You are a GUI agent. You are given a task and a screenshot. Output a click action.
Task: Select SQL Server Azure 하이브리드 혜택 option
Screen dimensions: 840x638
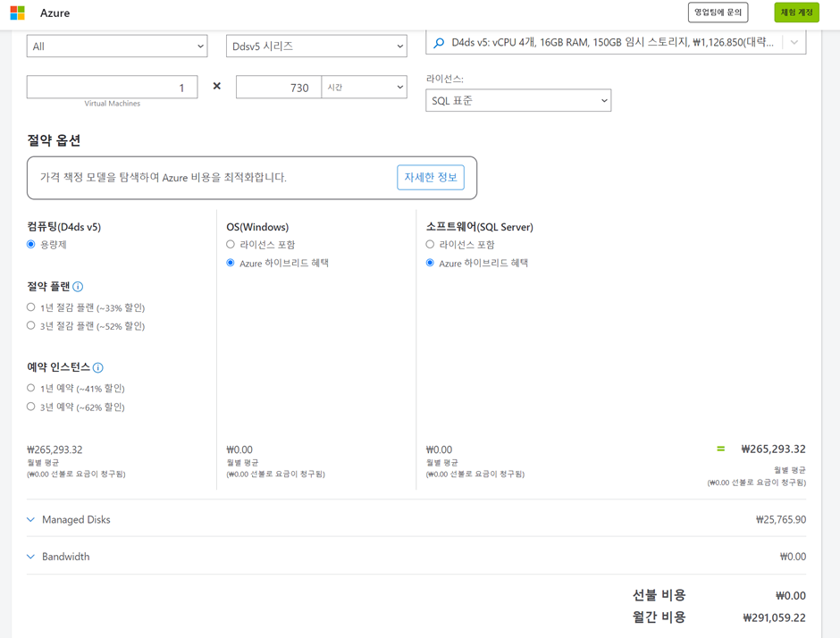tap(430, 263)
